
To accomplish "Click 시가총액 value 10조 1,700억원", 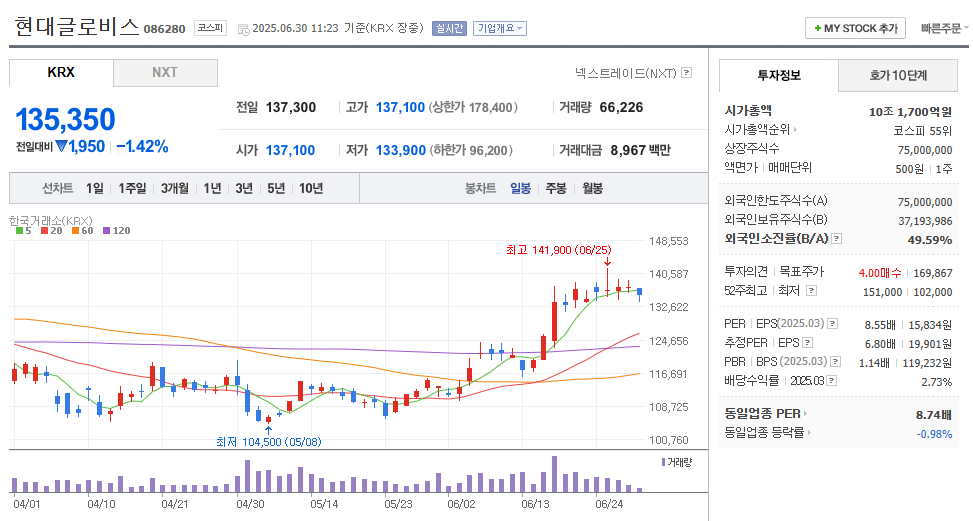I will click(x=910, y=112).
